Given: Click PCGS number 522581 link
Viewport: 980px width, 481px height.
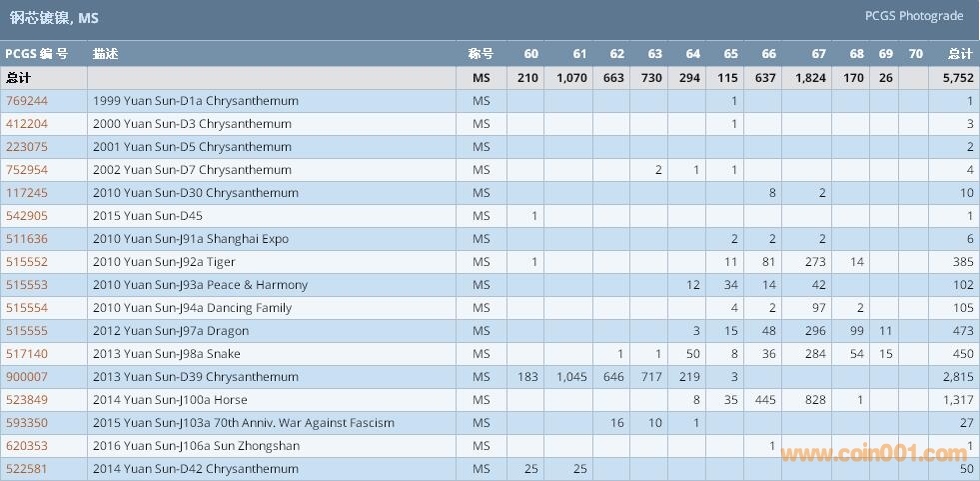Looking at the screenshot, I should (x=27, y=469).
